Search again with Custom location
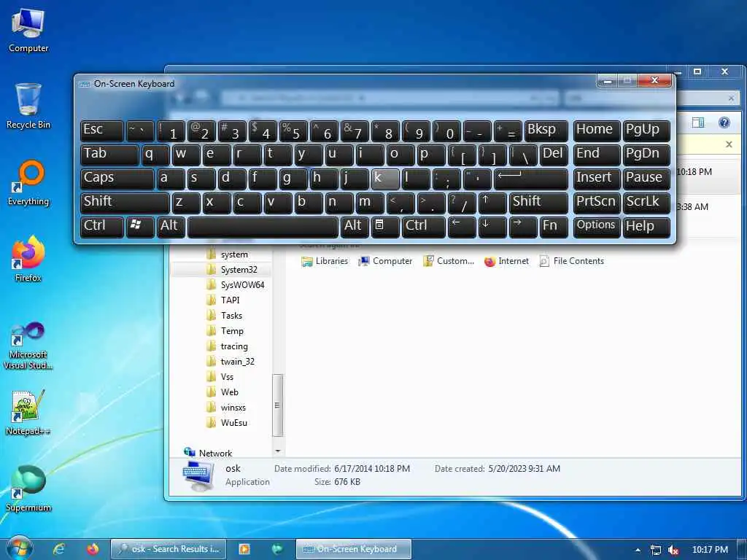This screenshot has width=747, height=560. pos(449,261)
